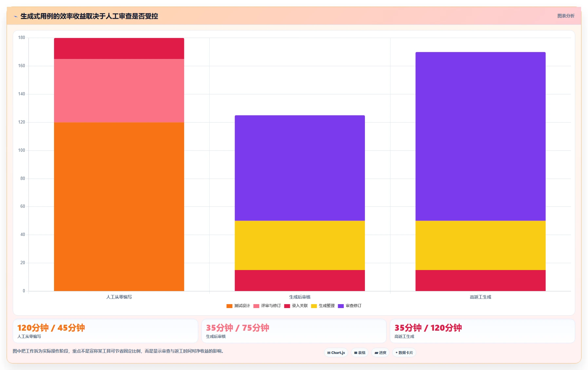
Task: Click the orange 测试设计 legend swatch
Action: click(x=229, y=306)
